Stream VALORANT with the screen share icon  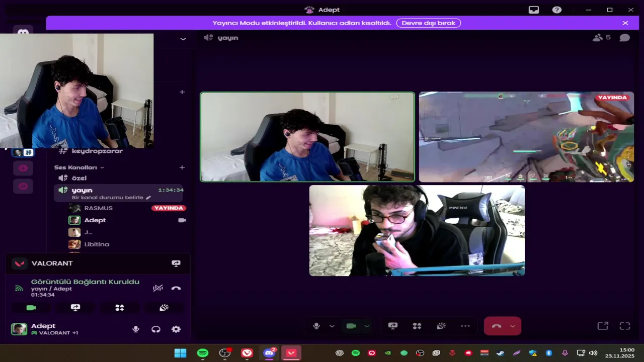click(x=176, y=263)
